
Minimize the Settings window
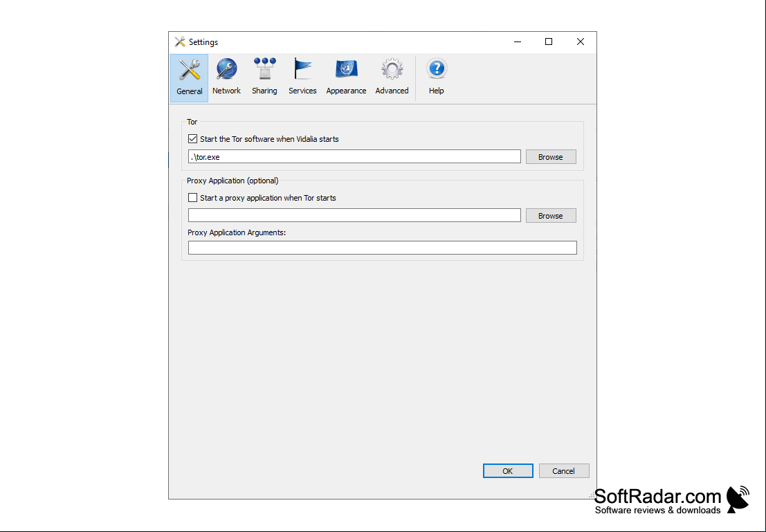point(518,42)
